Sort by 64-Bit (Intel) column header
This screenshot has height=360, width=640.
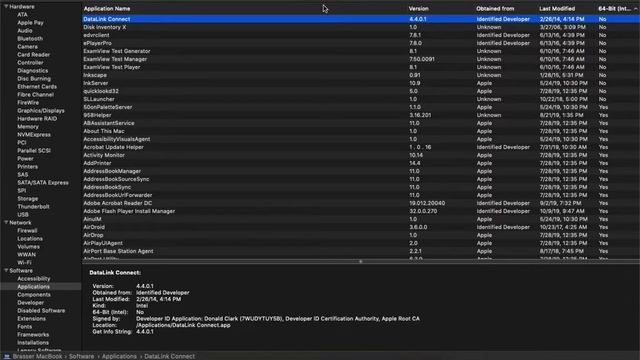coord(614,9)
